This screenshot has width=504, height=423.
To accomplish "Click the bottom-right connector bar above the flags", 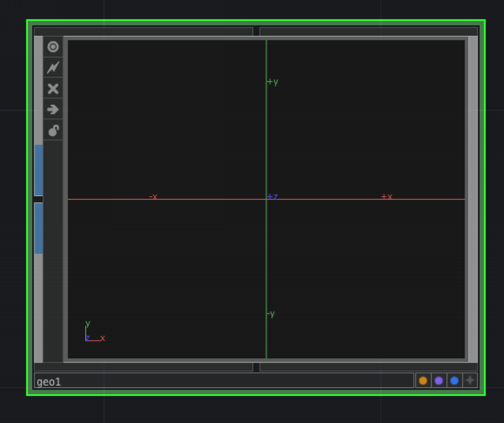I will [x=368, y=367].
